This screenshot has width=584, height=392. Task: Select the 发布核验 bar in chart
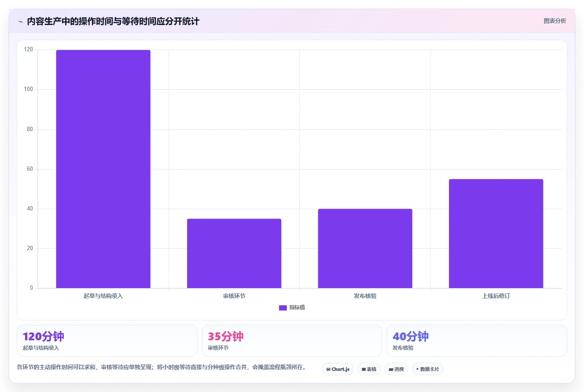pos(365,248)
